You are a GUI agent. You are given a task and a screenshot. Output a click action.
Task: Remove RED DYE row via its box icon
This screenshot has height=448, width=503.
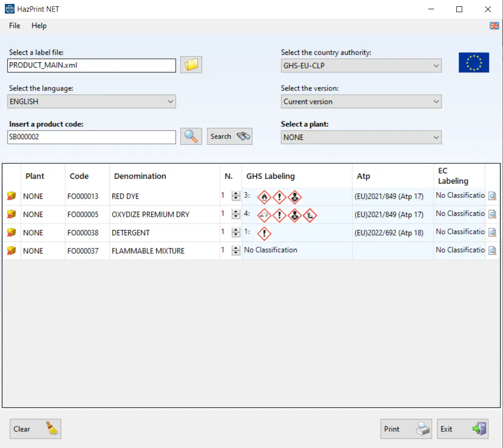11,196
